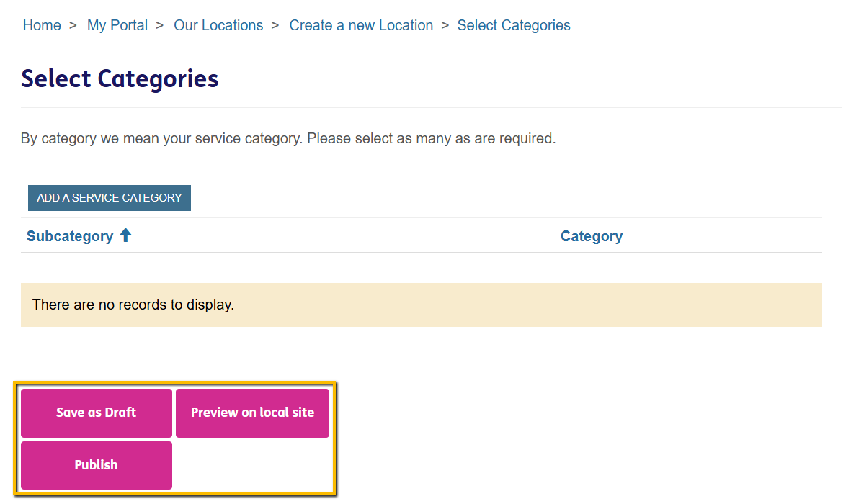Click the sort arrow beside Subcategory
This screenshot has height=504, width=851.
pos(125,235)
